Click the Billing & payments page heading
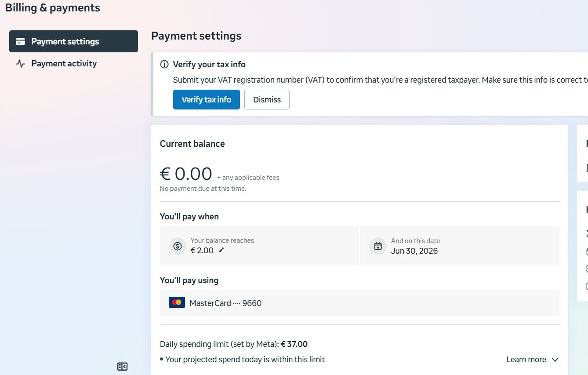Screen dimensions: 588x375 tap(53, 8)
